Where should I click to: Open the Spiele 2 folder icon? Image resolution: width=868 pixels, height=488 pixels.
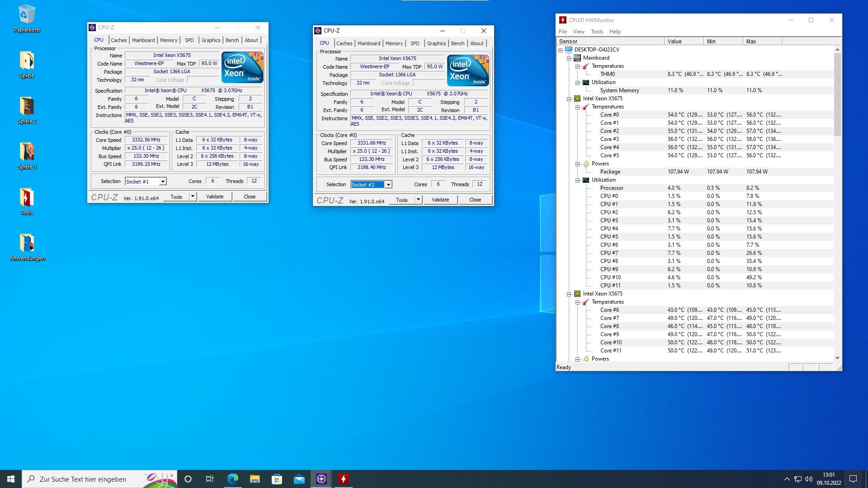click(27, 110)
